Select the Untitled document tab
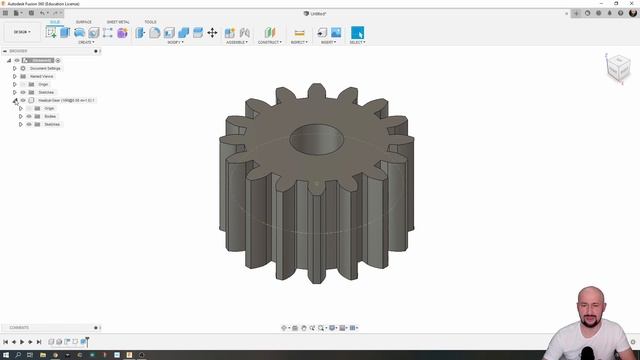The image size is (640, 360). pos(316,13)
